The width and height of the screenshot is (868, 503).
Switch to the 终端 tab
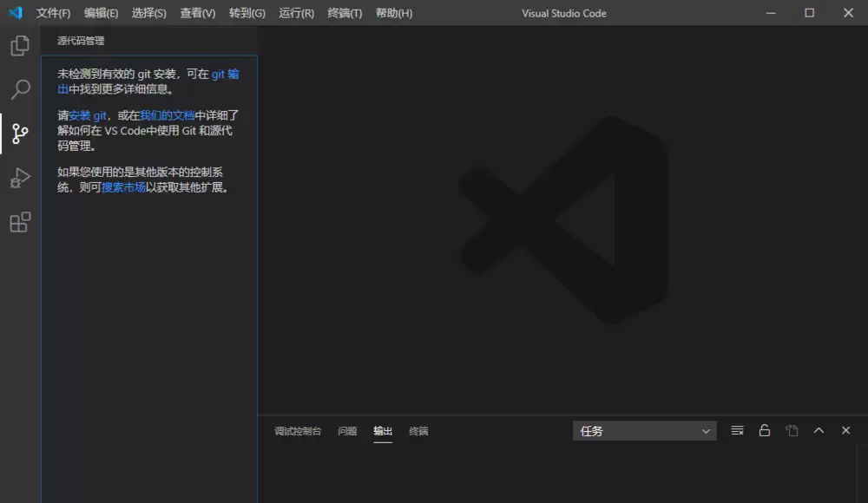[x=418, y=431]
